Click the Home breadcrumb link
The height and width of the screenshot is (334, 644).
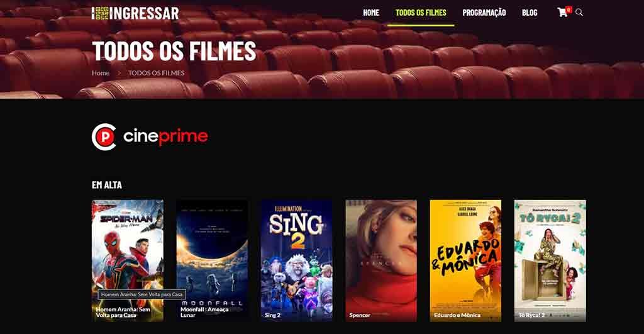[101, 73]
